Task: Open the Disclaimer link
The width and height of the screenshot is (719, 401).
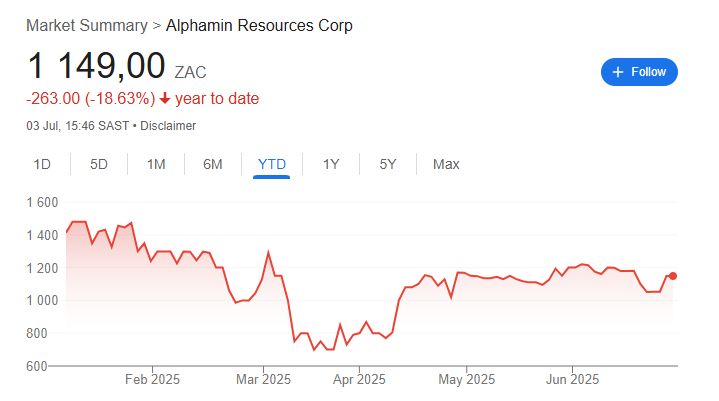Action: [x=168, y=126]
